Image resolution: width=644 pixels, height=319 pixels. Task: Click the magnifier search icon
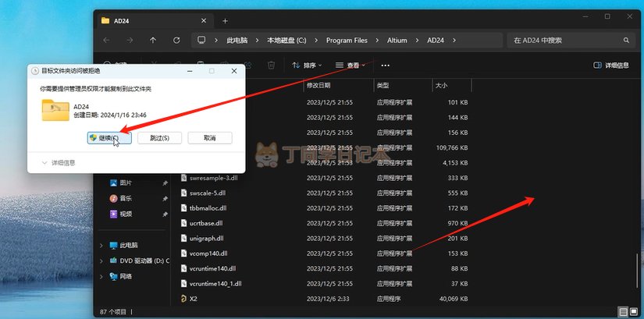click(x=626, y=41)
